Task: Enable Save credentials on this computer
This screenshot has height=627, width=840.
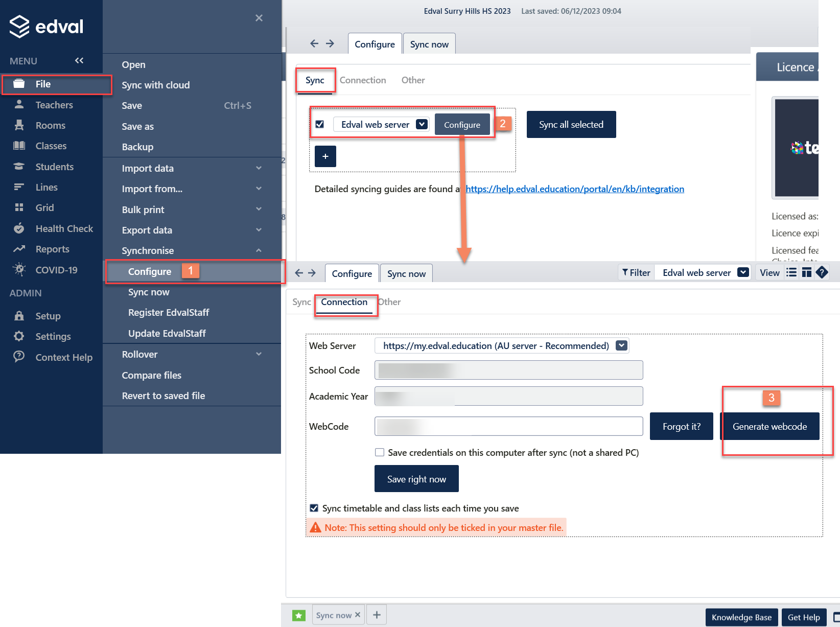Action: click(x=380, y=452)
